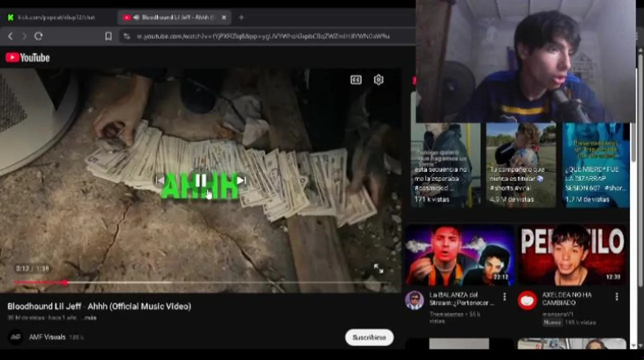Open a new browser tab
The width and height of the screenshot is (644, 360).
241,17
